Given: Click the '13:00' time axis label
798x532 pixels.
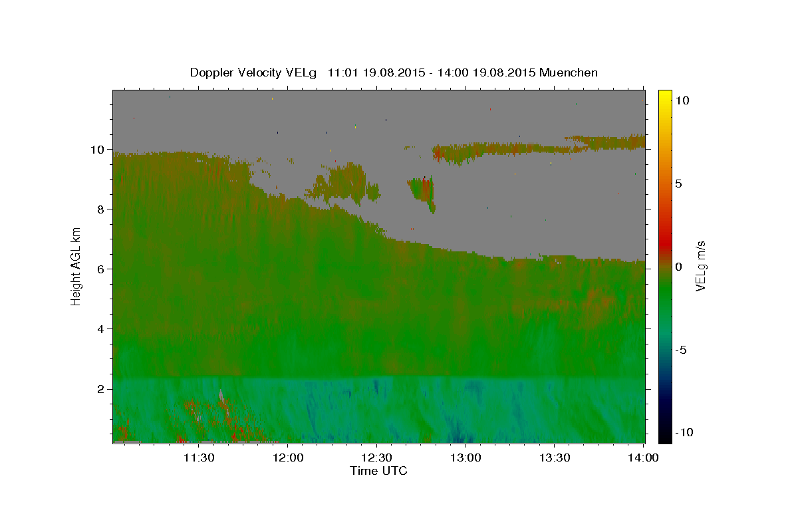Looking at the screenshot, I should pyautogui.click(x=465, y=458).
